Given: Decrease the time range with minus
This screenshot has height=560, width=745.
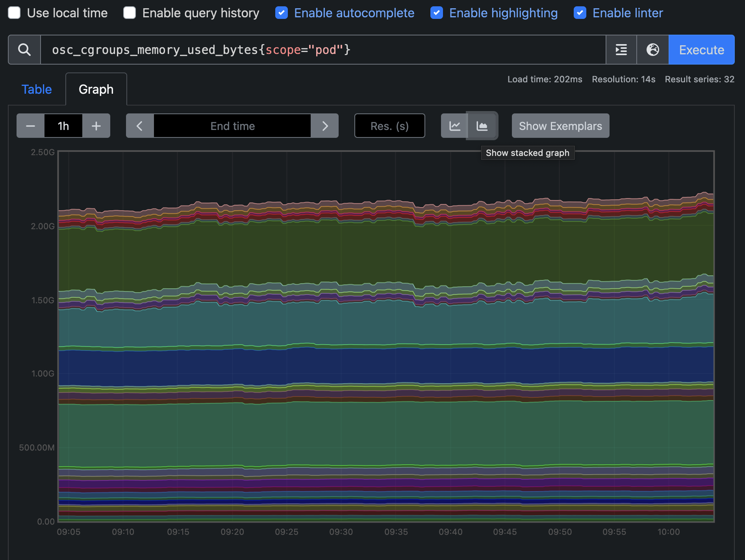Looking at the screenshot, I should pyautogui.click(x=30, y=126).
